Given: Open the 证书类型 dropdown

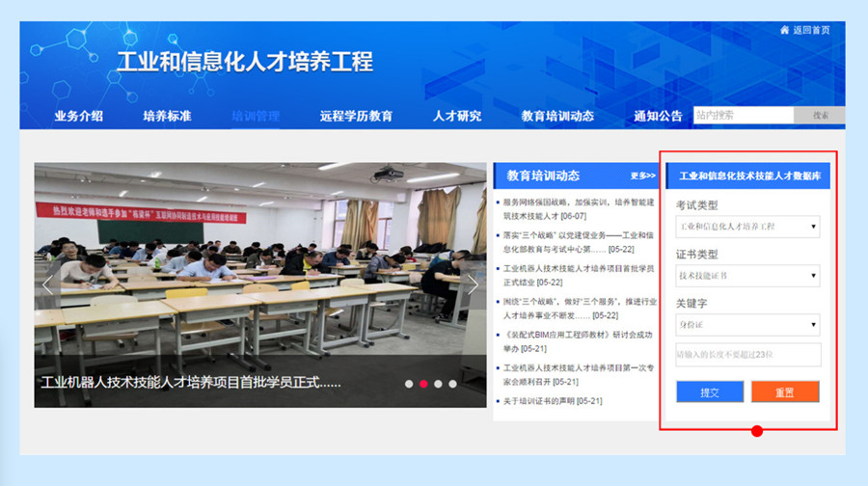Looking at the screenshot, I should [x=747, y=276].
